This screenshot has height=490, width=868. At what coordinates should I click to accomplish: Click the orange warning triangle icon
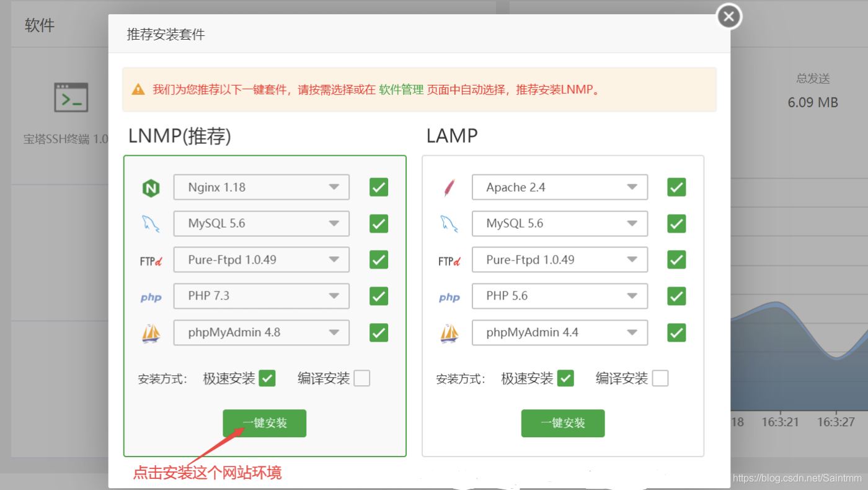(138, 90)
